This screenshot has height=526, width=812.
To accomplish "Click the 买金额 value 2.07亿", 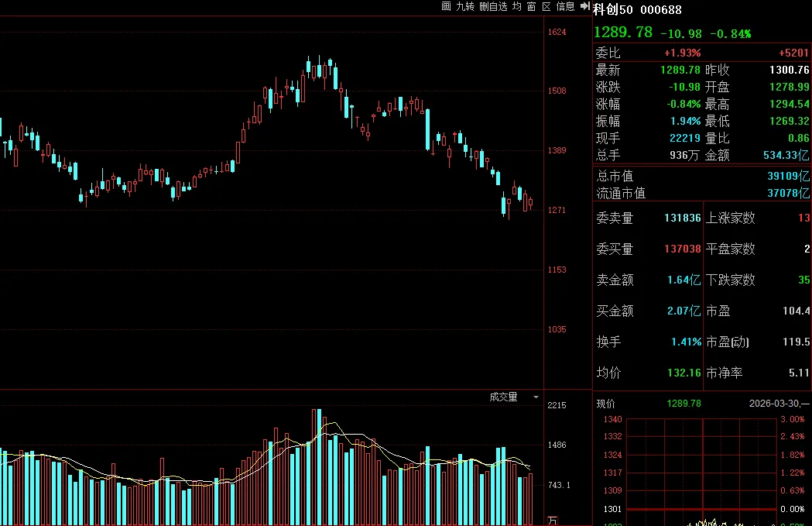I will tap(684, 311).
